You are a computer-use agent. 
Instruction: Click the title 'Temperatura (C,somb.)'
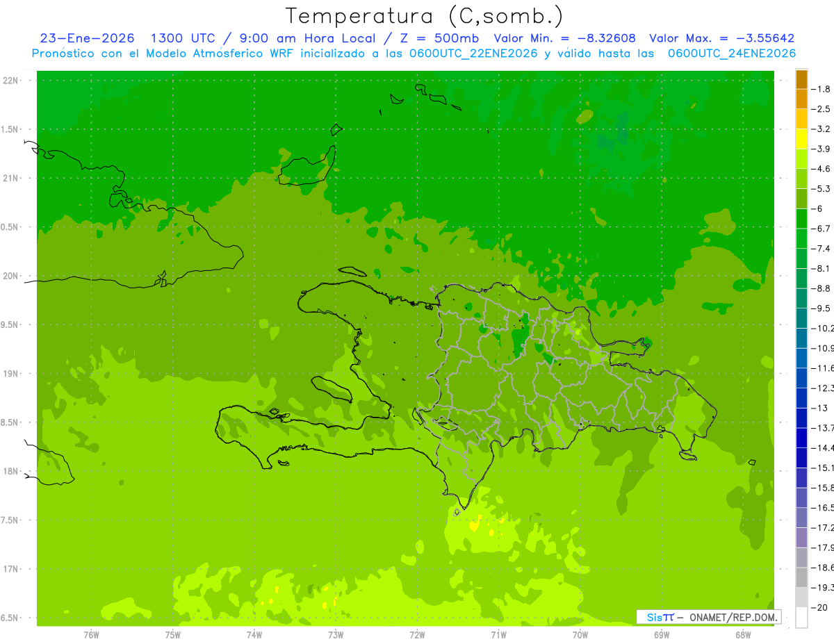tap(424, 16)
